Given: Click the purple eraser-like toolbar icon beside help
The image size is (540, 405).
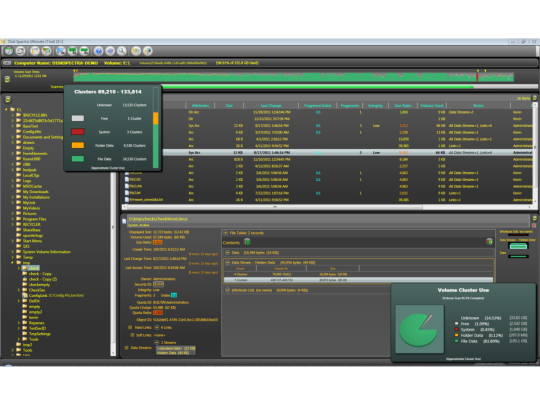Looking at the screenshot, I should click(110, 51).
